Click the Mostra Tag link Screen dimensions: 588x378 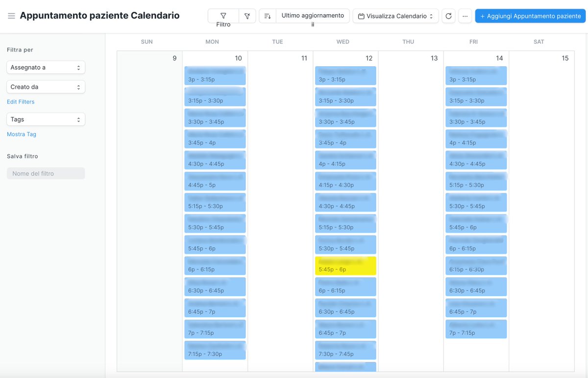coord(22,134)
